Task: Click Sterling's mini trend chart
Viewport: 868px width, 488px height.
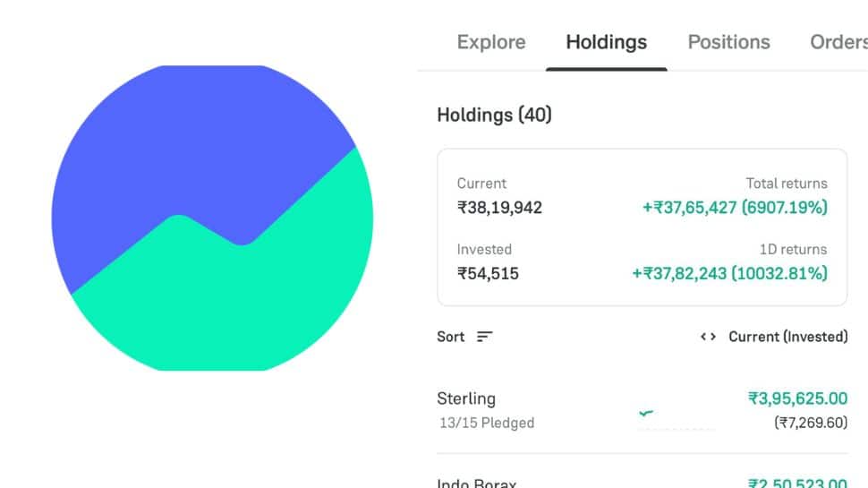Action: click(676, 415)
